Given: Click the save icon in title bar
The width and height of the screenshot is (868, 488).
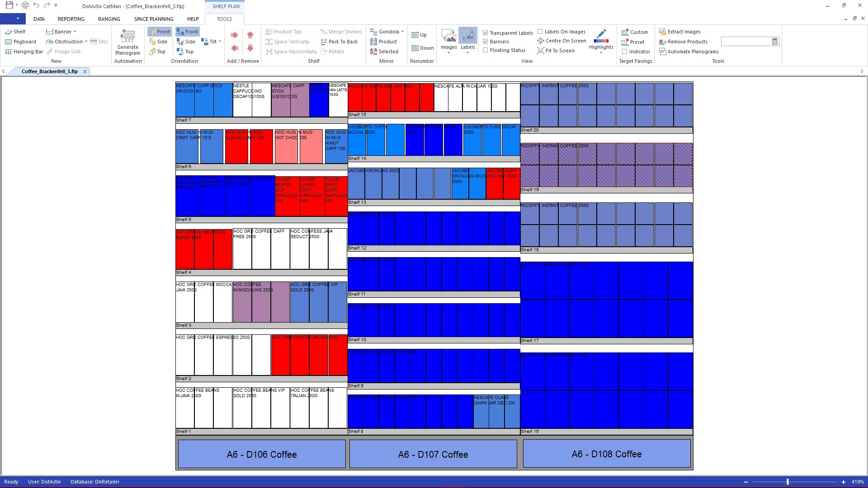Looking at the screenshot, I should (x=9, y=5).
